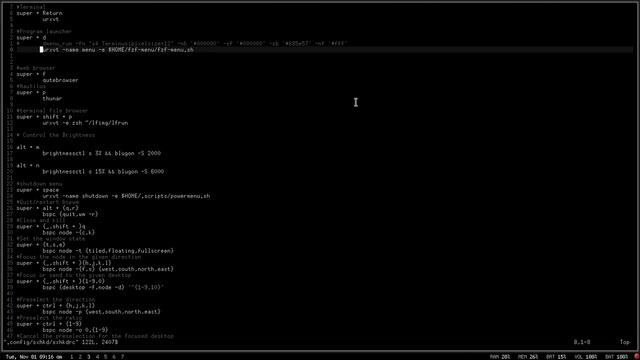The image size is (640, 360).
Task: Switch to workspace 3 in the bar
Action: pyautogui.click(x=89, y=357)
